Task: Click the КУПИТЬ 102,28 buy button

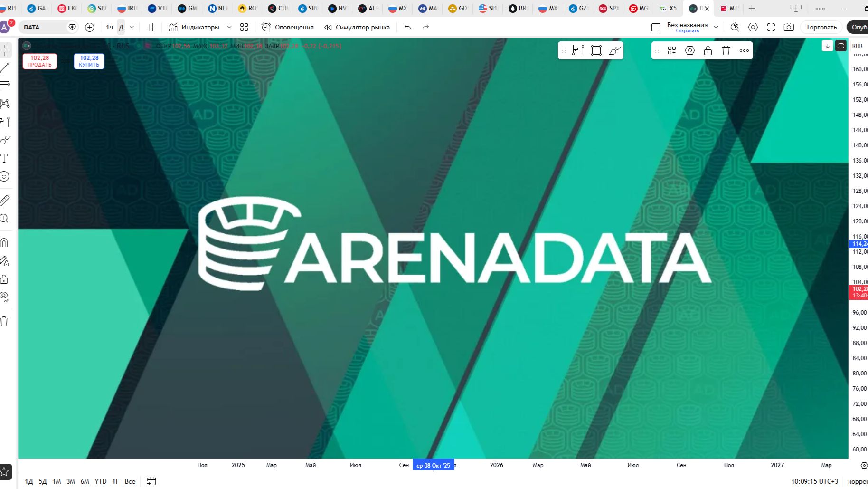Action: (x=89, y=61)
